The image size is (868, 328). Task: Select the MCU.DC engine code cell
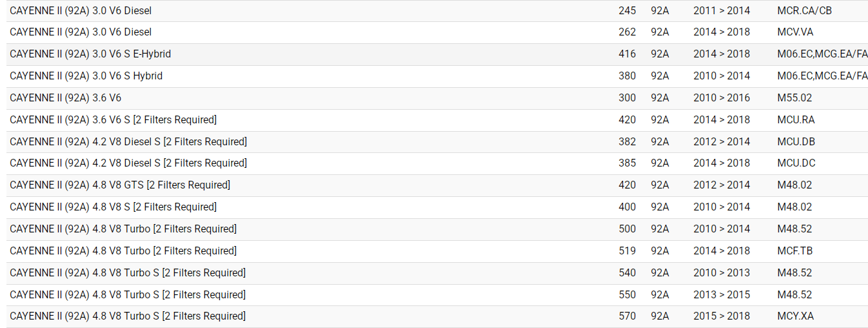pyautogui.click(x=796, y=163)
